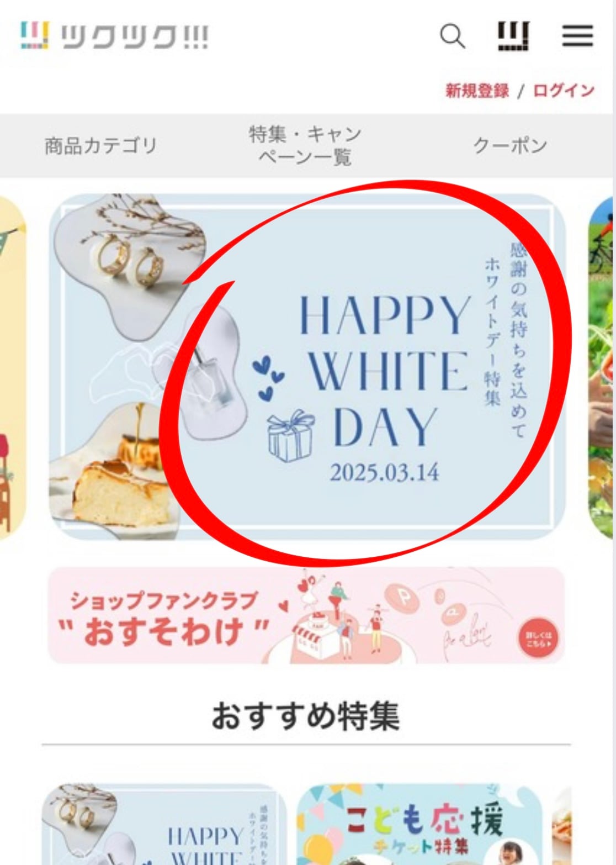Open small White Day thumbnail under おすすめ特集
Image resolution: width=616 pixels, height=865 pixels.
pyautogui.click(x=164, y=824)
